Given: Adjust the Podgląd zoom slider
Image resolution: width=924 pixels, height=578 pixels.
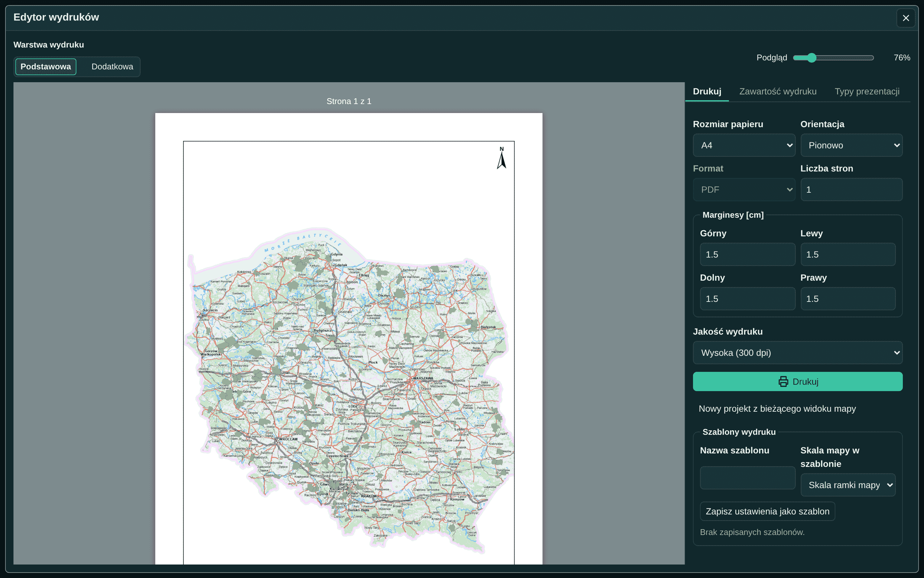Looking at the screenshot, I should coord(833,58).
